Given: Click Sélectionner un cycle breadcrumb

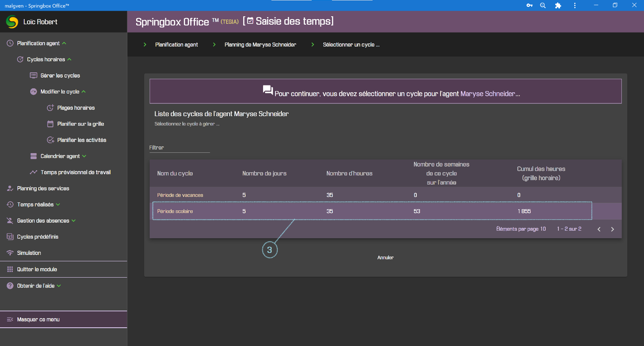Looking at the screenshot, I should coord(351,45).
